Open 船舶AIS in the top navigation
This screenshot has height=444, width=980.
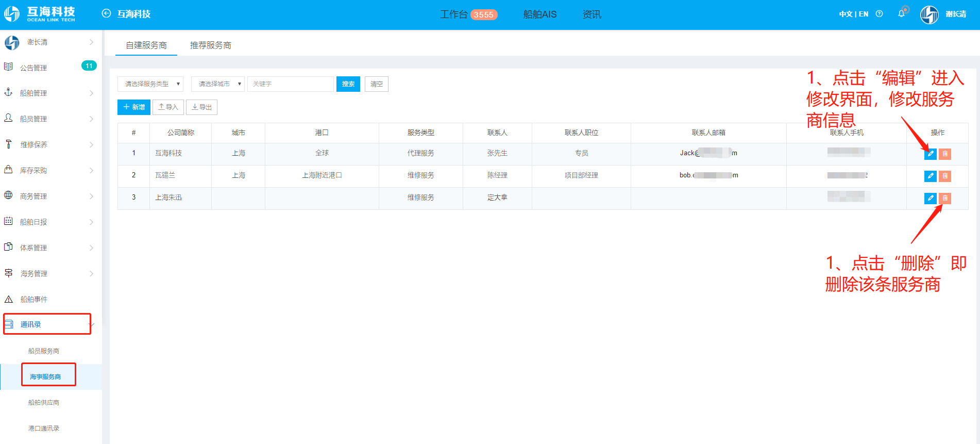point(540,14)
